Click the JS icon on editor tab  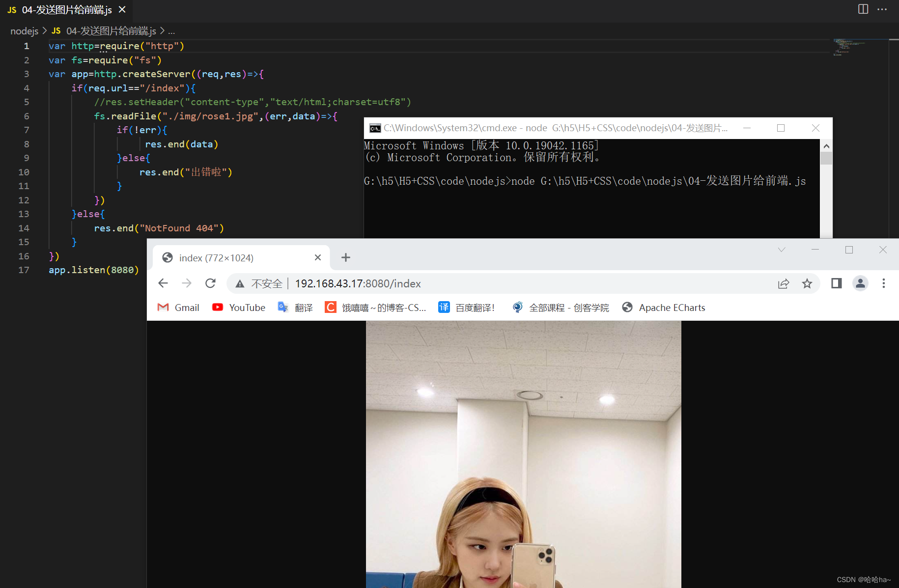pyautogui.click(x=12, y=10)
